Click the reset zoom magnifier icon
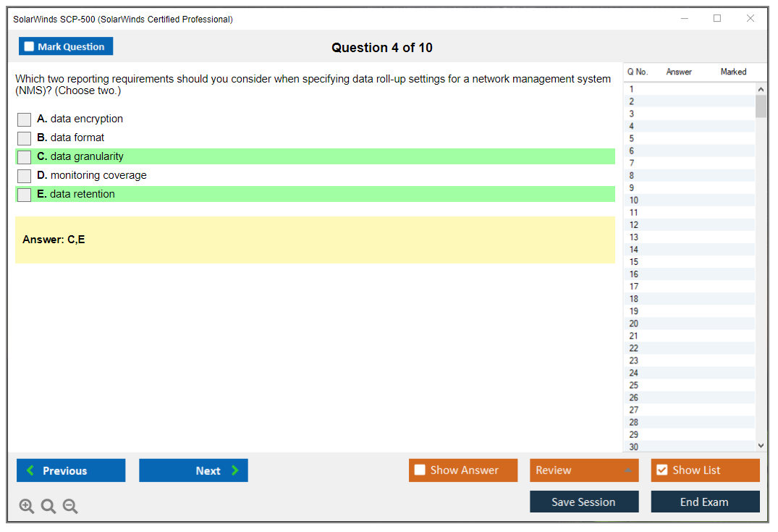The height and width of the screenshot is (532, 778). (48, 507)
